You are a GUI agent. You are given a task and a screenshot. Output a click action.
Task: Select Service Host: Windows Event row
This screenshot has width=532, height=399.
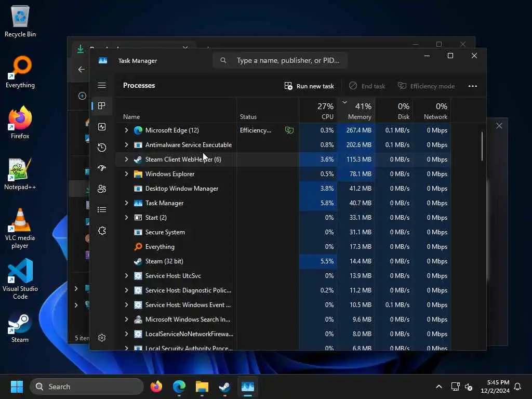pos(283,304)
